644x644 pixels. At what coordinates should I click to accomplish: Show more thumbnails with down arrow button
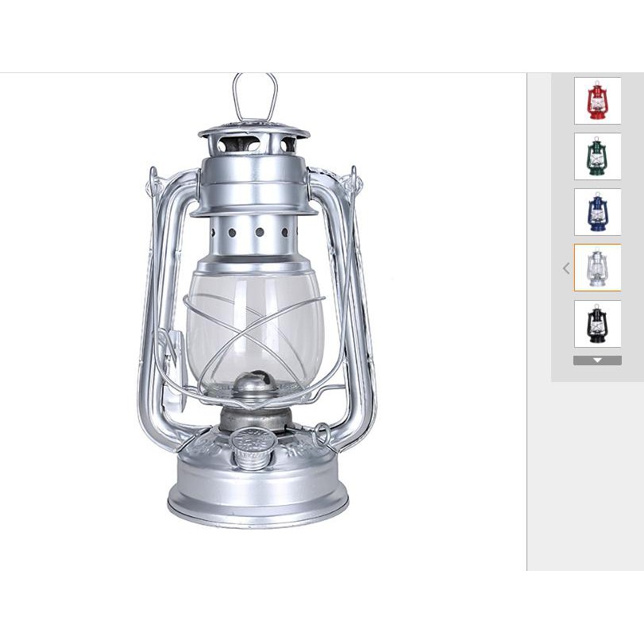598,361
